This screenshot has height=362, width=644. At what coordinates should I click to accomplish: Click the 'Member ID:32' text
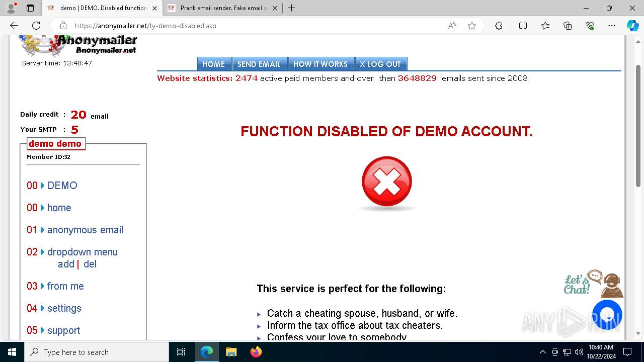[x=48, y=157]
